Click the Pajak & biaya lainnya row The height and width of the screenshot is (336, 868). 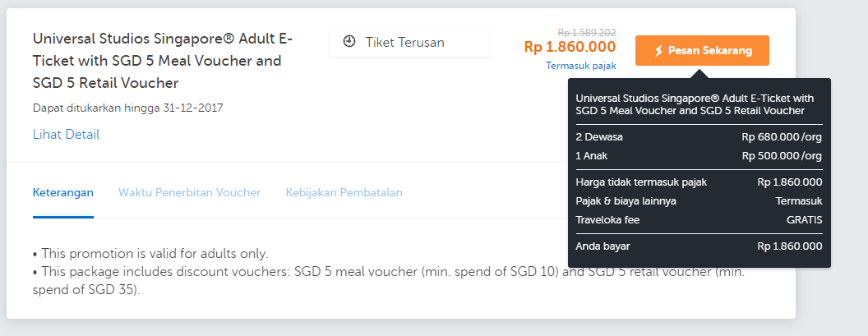[x=699, y=200]
